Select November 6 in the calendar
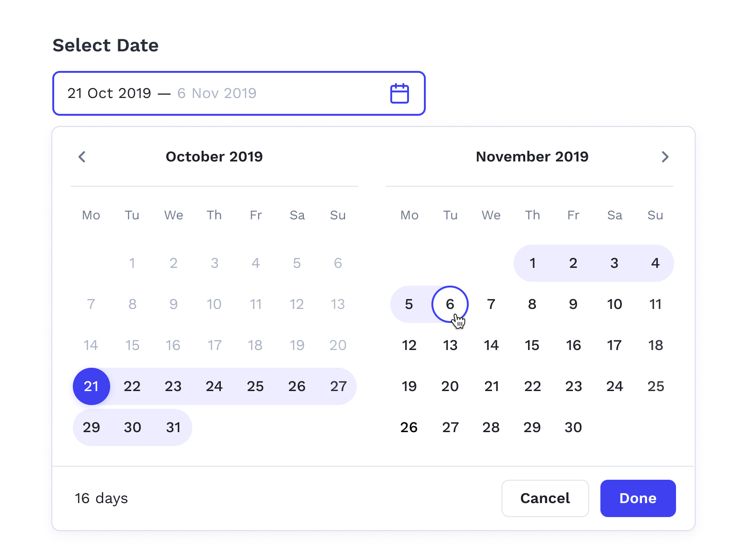 pyautogui.click(x=450, y=304)
